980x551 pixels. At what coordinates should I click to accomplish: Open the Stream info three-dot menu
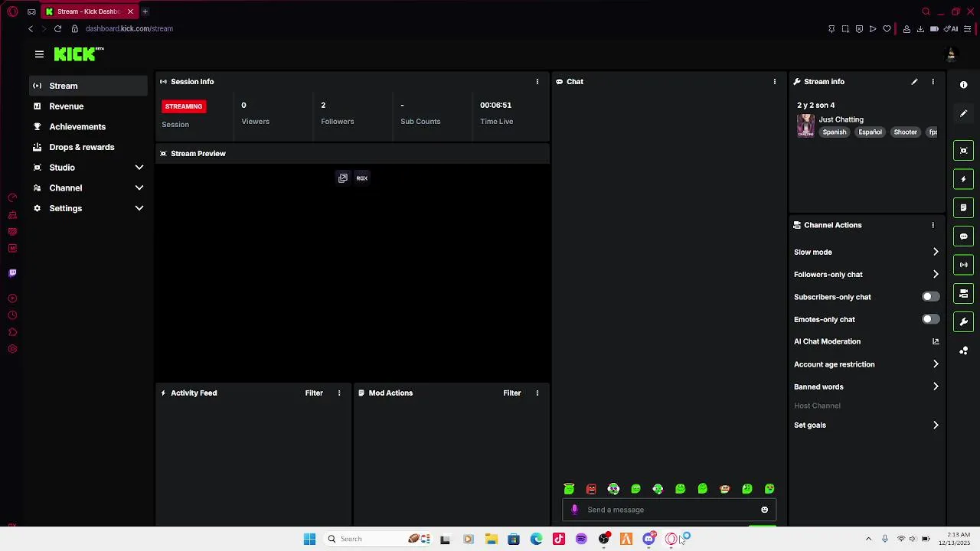(933, 82)
